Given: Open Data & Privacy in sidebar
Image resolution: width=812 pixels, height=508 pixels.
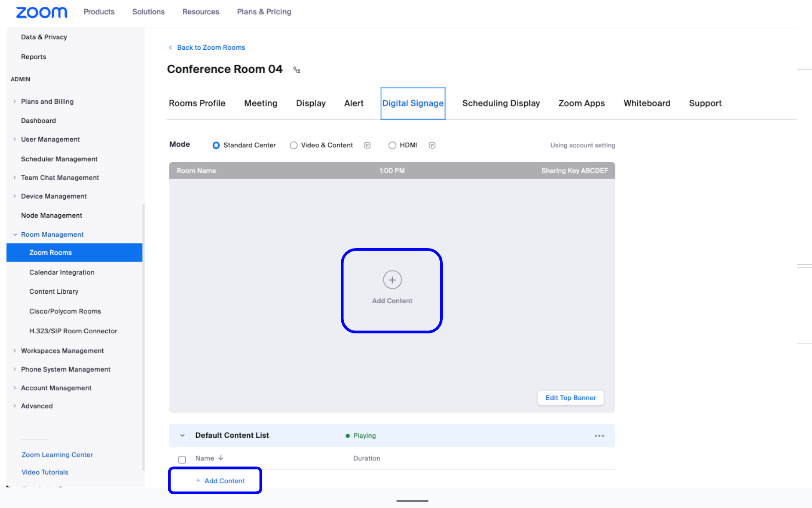Looking at the screenshot, I should pyautogui.click(x=44, y=37).
